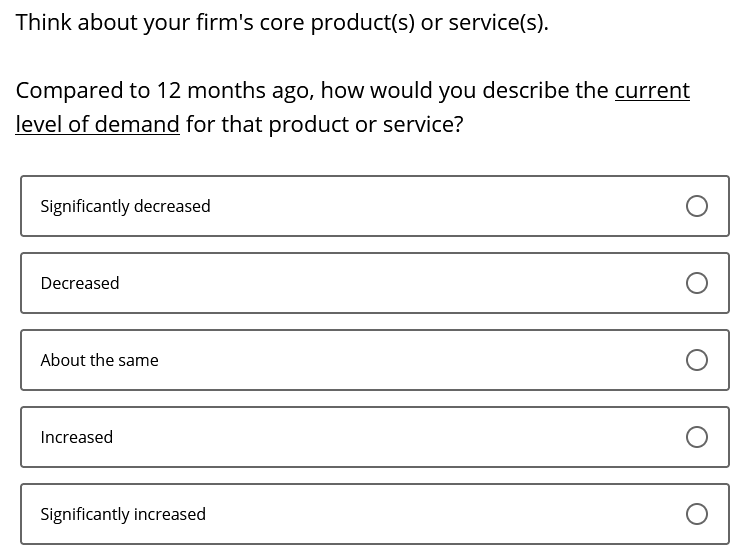Image resolution: width=750 pixels, height=560 pixels.
Task: Mark the 'About the same' radio button
Action: tap(696, 360)
